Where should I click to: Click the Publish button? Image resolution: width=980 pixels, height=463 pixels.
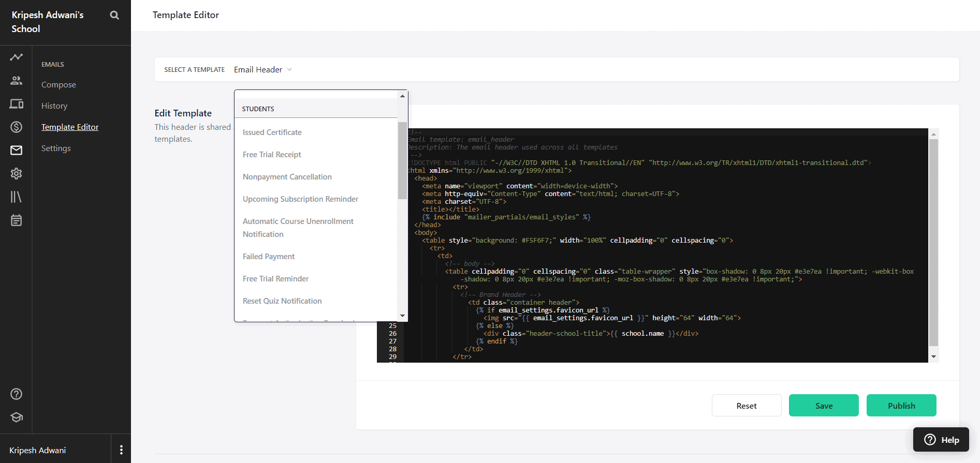tap(901, 406)
